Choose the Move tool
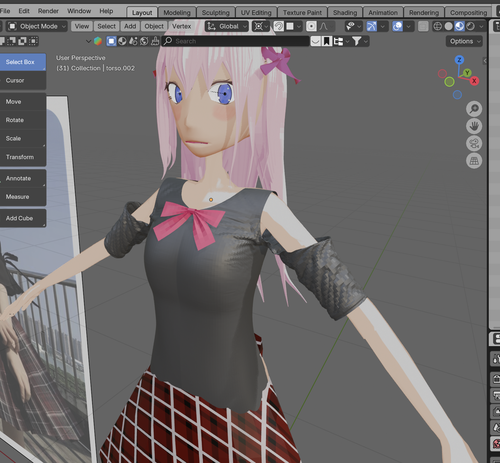This screenshot has height=463, width=500. coord(23,102)
